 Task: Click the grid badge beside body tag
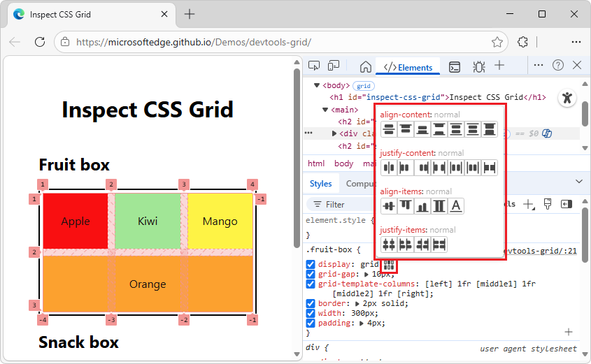point(364,86)
